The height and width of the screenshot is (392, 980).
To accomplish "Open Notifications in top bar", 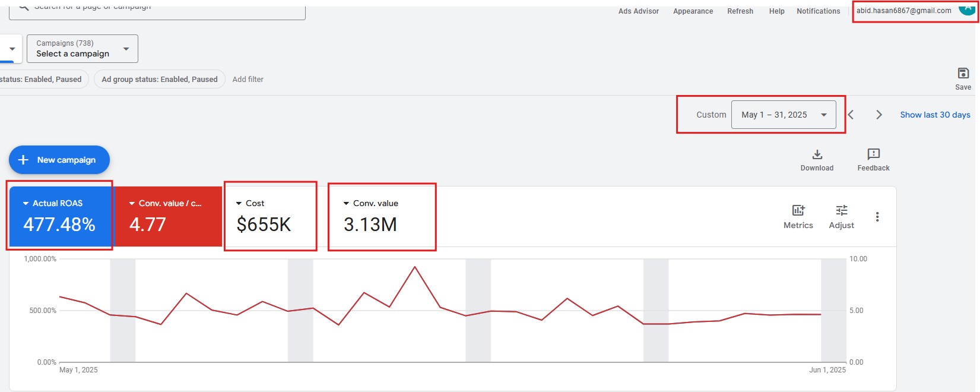I will pyautogui.click(x=818, y=11).
